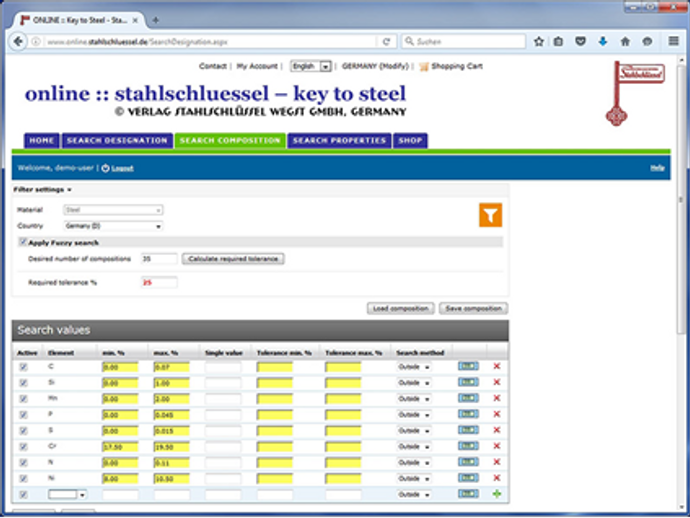Screen dimensions: 690x518
Task: Delete the Mn element row with red X
Action: pos(497,398)
